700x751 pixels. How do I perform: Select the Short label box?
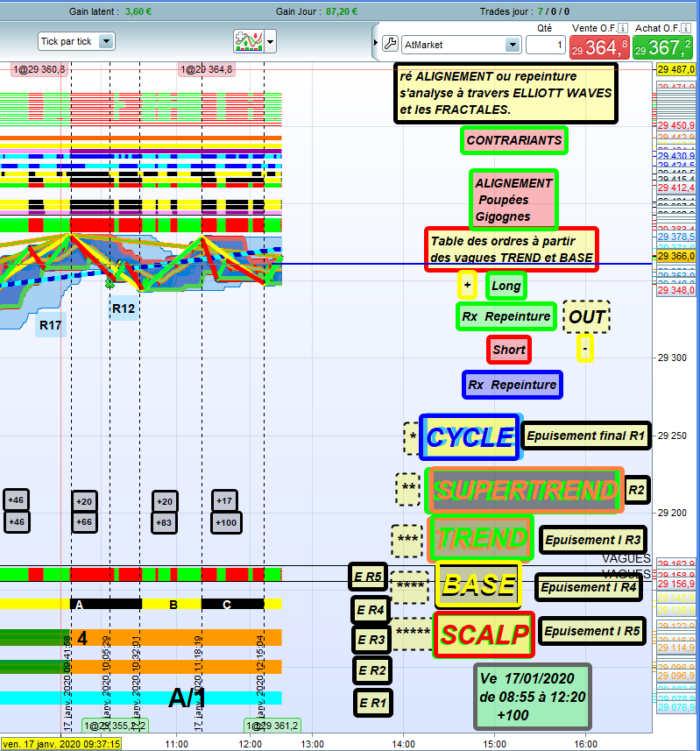click(x=509, y=350)
